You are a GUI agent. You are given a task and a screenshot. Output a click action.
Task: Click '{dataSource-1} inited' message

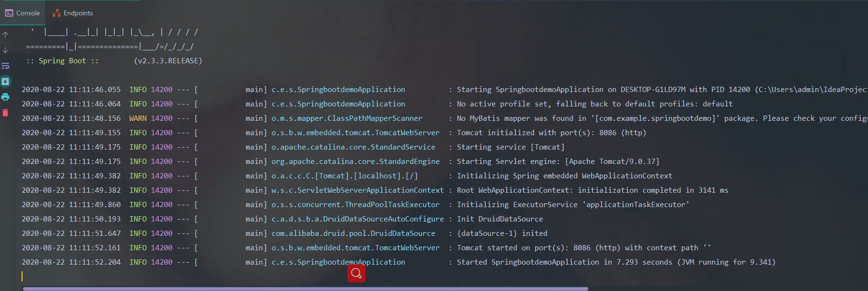click(x=502, y=233)
